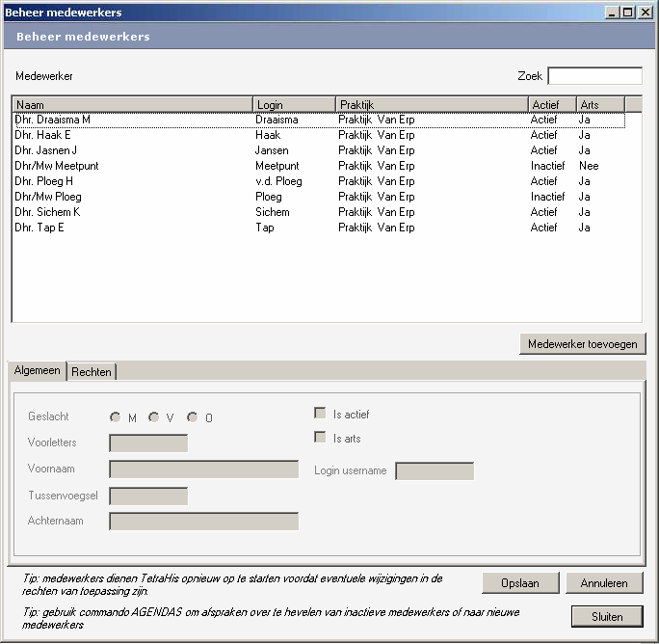This screenshot has width=659, height=644.
Task: Click into the Achternaam text field
Action: coord(203,522)
